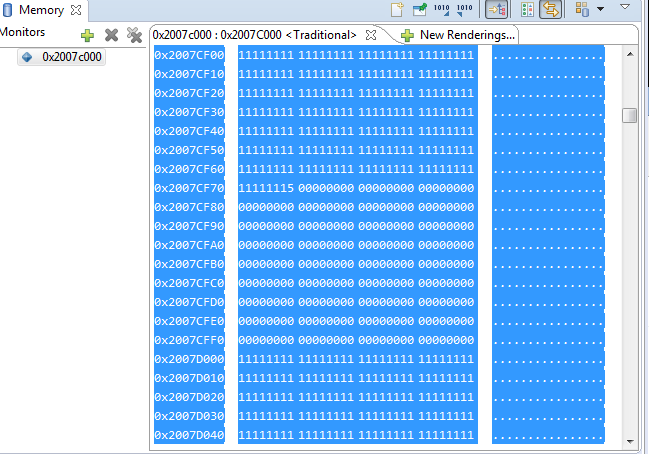Click address 0x2007CFF0
649x454 pixels.
(190, 341)
